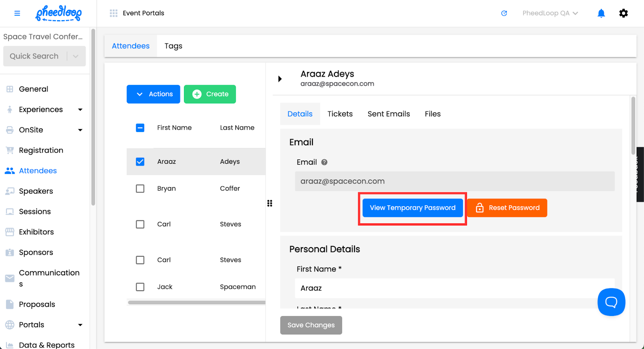Collapse attendee panel with triangle arrow

coord(280,79)
